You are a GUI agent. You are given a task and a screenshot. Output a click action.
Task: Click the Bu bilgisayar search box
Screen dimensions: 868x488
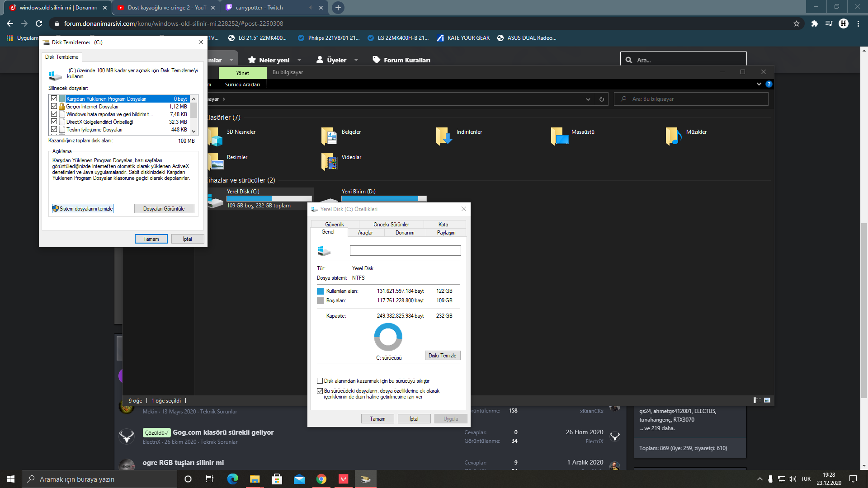coord(691,99)
